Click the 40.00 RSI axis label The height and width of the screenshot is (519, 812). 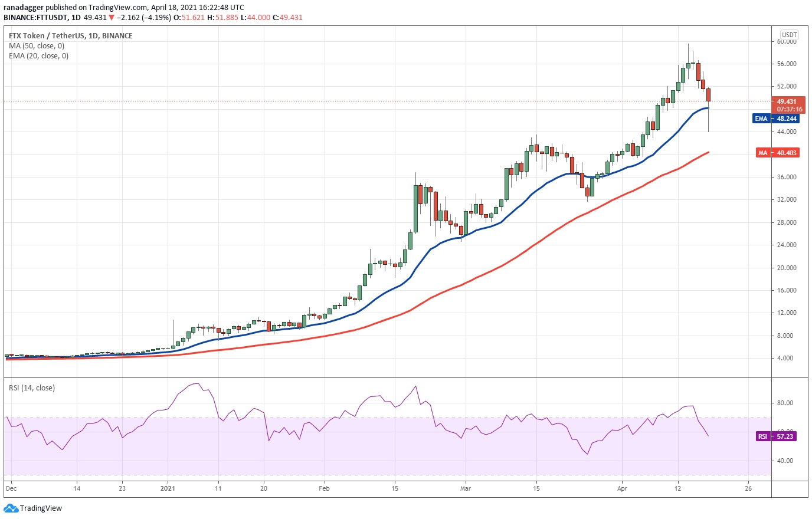[785, 461]
